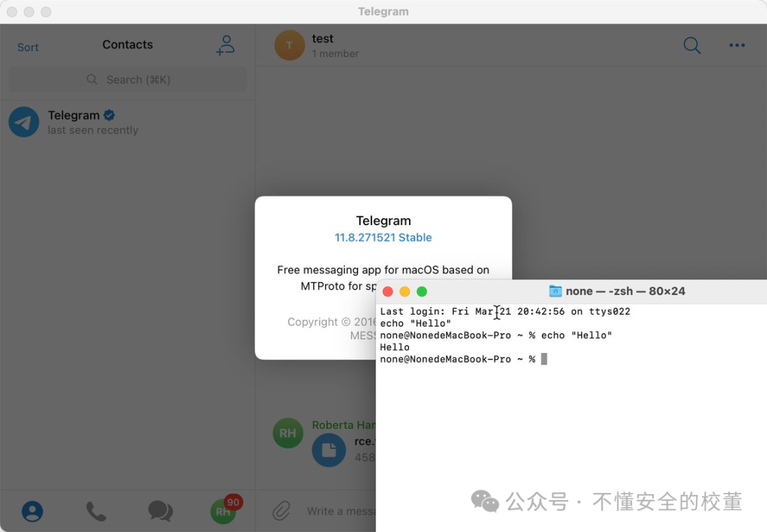Click the Contacts heading text

(128, 45)
